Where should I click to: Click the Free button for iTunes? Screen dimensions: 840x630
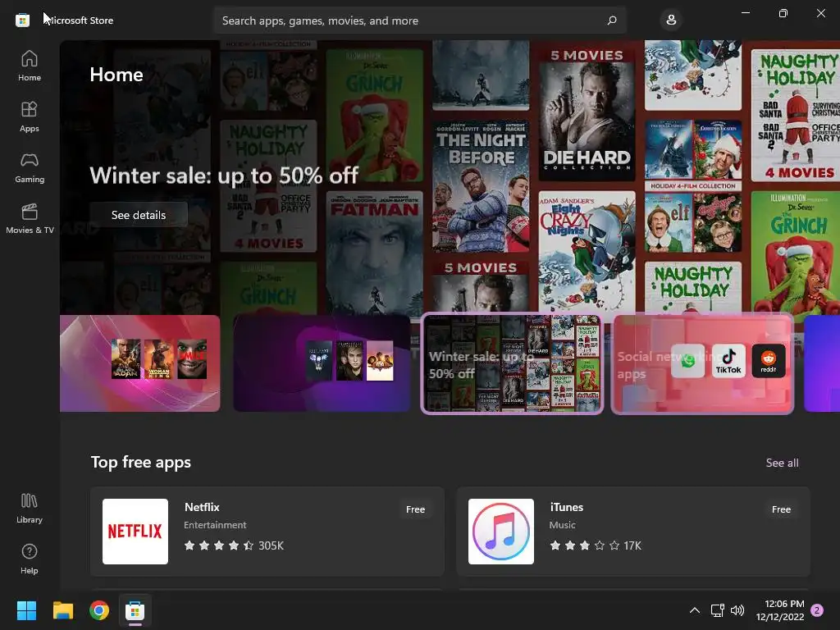click(x=781, y=509)
